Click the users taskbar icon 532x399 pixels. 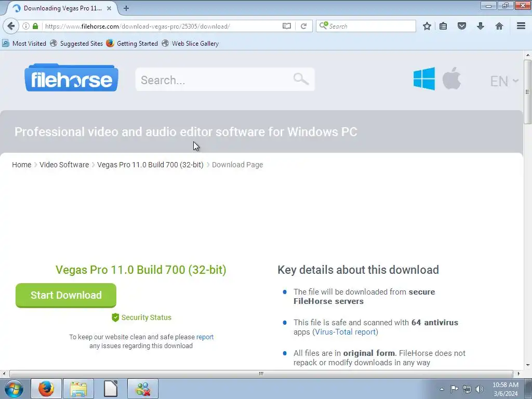[143, 389]
